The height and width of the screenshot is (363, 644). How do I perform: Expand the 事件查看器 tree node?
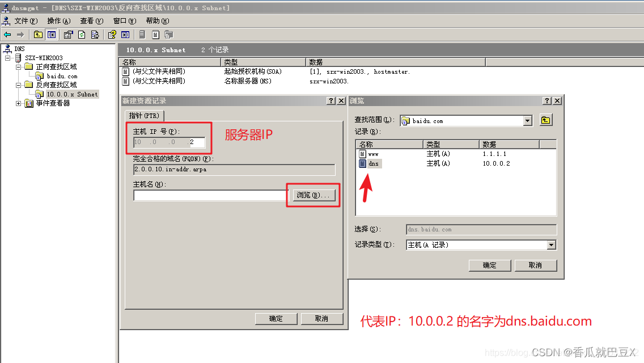pyautogui.click(x=18, y=102)
